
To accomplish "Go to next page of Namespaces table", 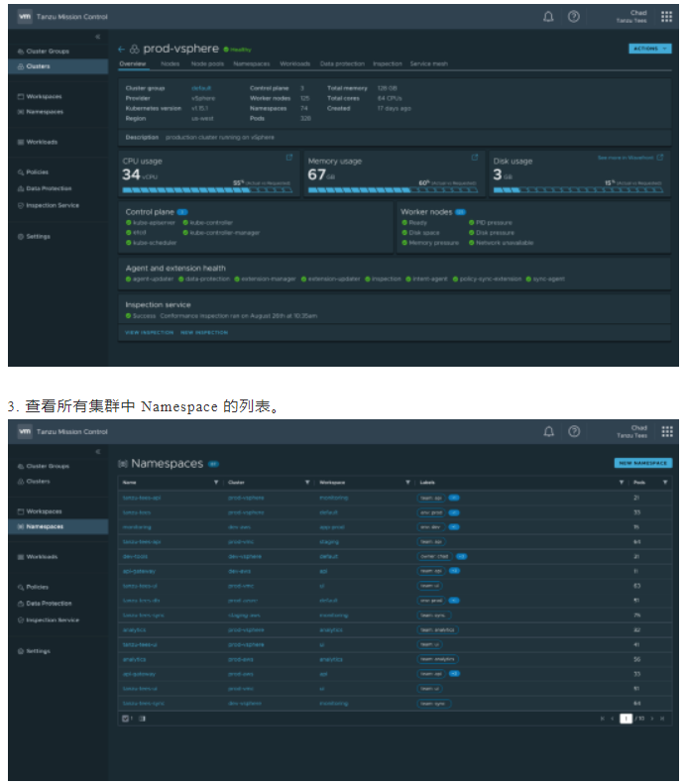I will 652,719.
